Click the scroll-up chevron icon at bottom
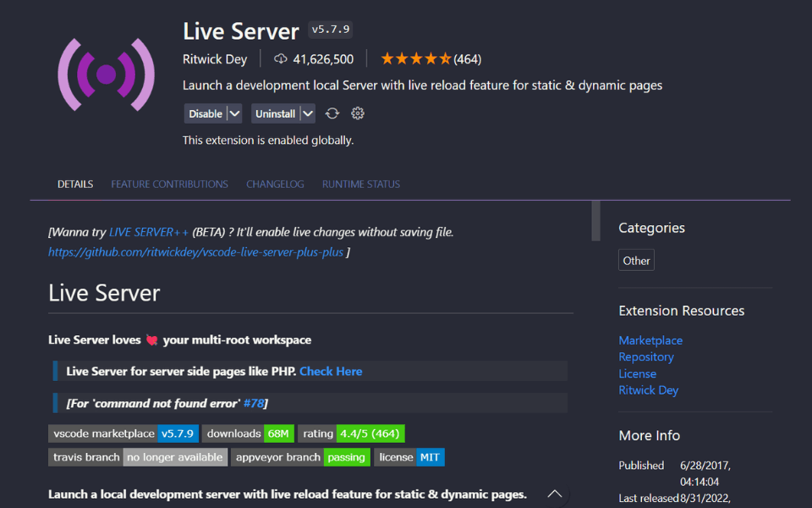This screenshot has height=508, width=812. coord(555,494)
